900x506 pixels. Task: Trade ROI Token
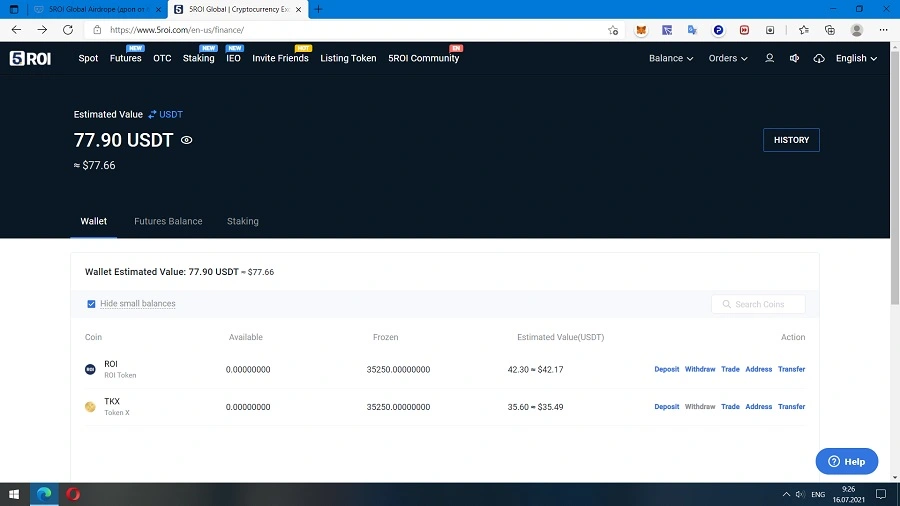tap(730, 369)
